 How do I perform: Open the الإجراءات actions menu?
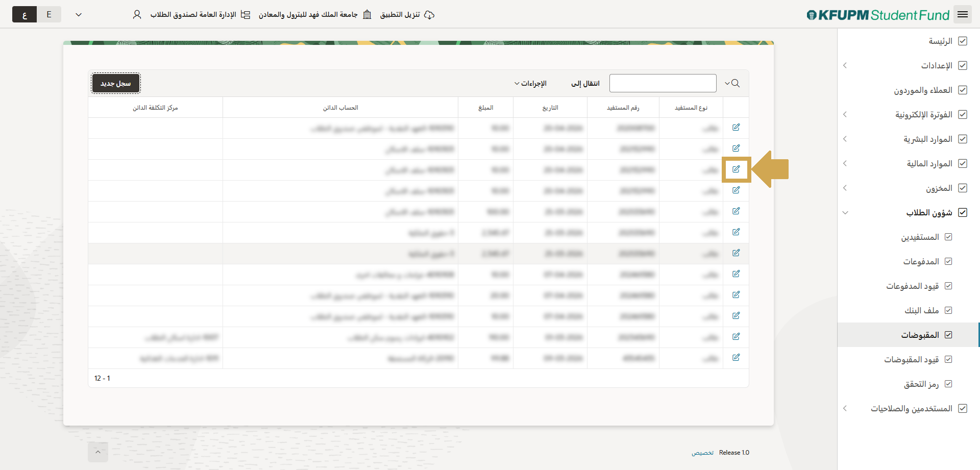click(x=530, y=83)
